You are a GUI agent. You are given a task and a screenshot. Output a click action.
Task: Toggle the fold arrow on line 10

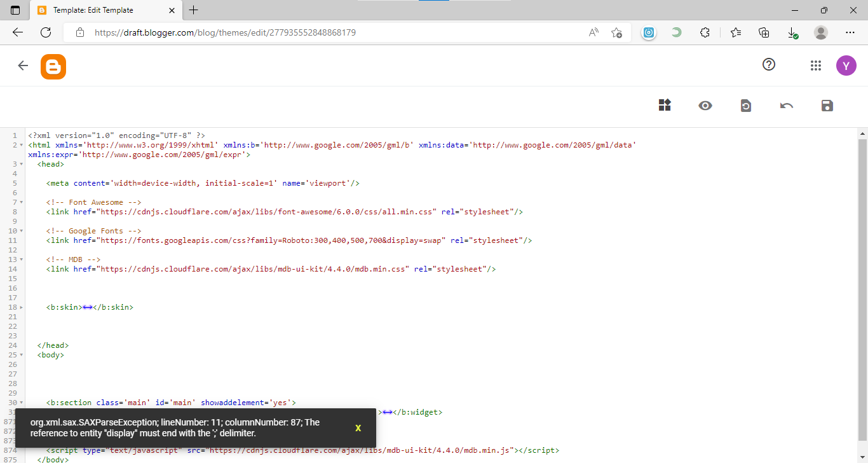coord(21,231)
